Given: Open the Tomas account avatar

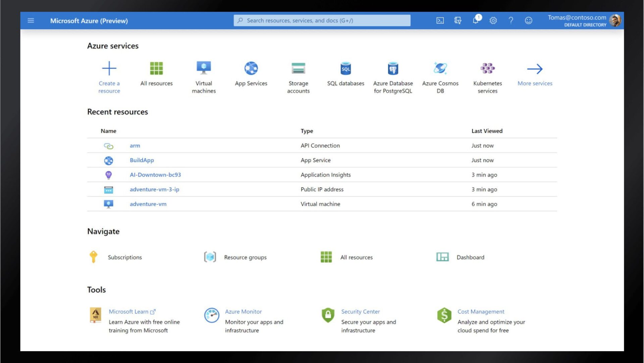Looking at the screenshot, I should point(615,20).
